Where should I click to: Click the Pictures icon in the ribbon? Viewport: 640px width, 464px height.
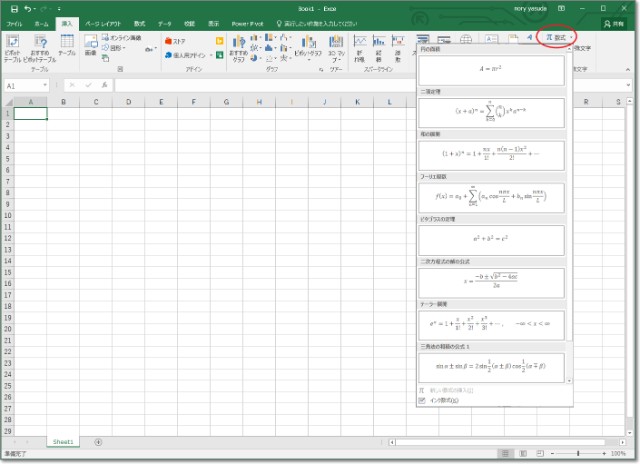point(90,45)
